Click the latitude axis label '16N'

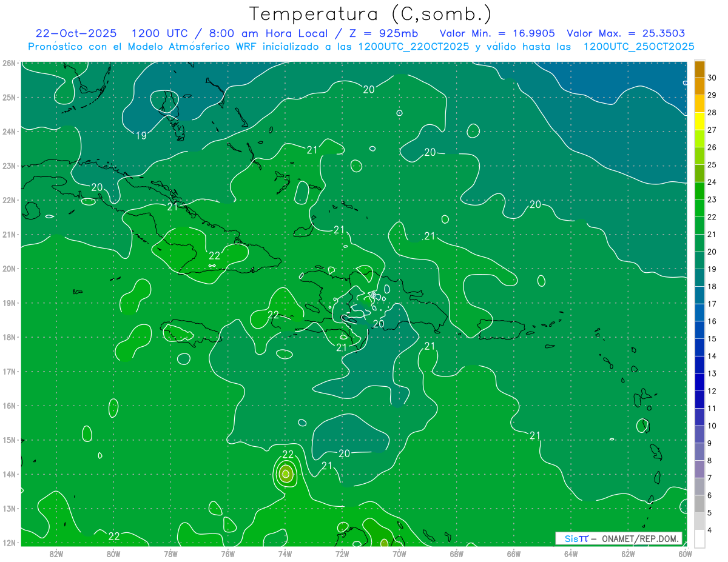coord(9,405)
